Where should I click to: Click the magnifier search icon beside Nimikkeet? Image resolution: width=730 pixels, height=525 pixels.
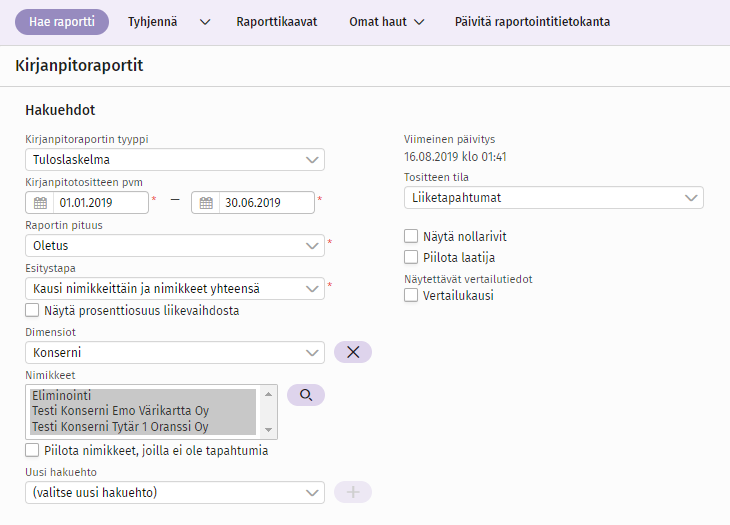click(306, 395)
